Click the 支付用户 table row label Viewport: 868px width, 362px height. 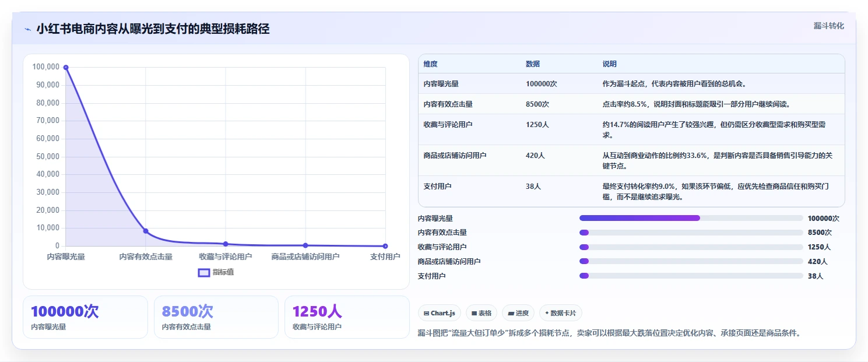(x=438, y=187)
